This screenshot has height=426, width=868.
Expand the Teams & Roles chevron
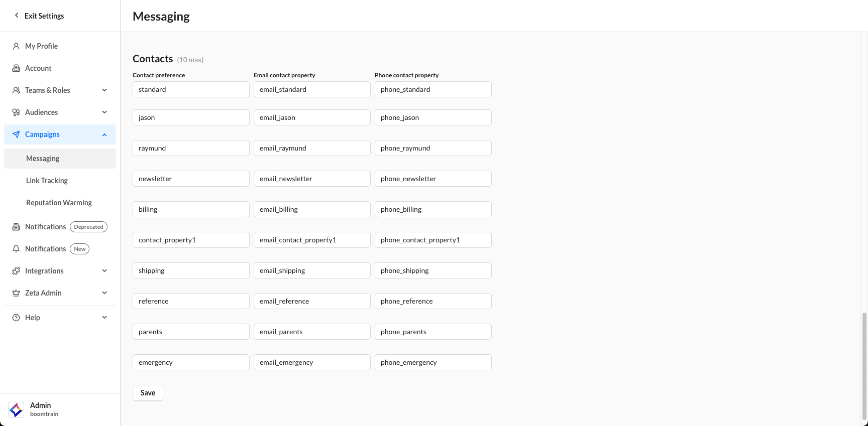(x=104, y=90)
